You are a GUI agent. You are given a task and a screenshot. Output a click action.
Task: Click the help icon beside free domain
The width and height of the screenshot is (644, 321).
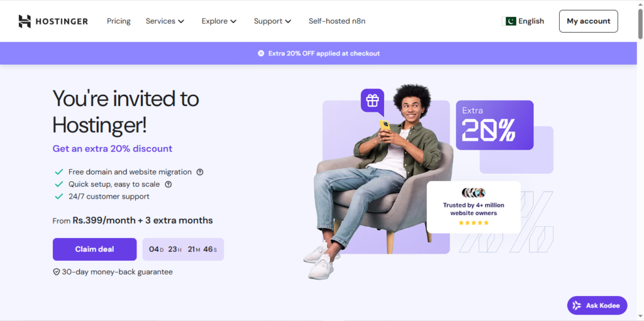[x=200, y=172]
